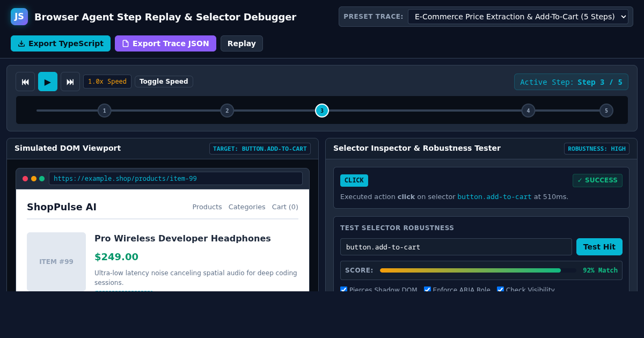Click the green window dot in simulated browser
This screenshot has height=338, width=644.
42,179
